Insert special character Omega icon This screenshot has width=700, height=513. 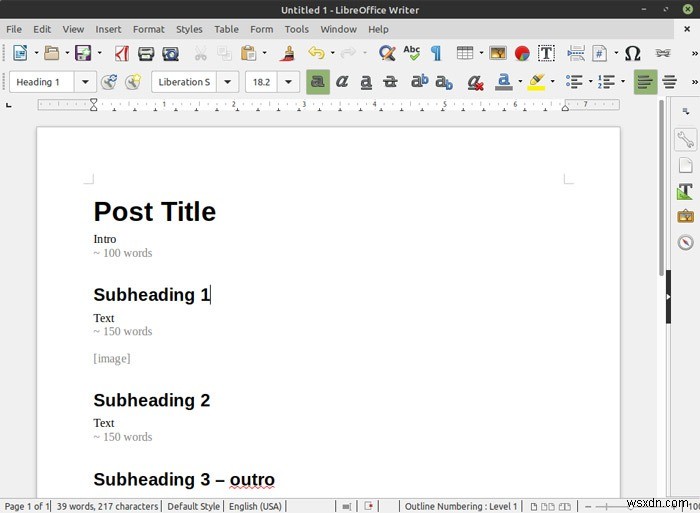(x=632, y=53)
